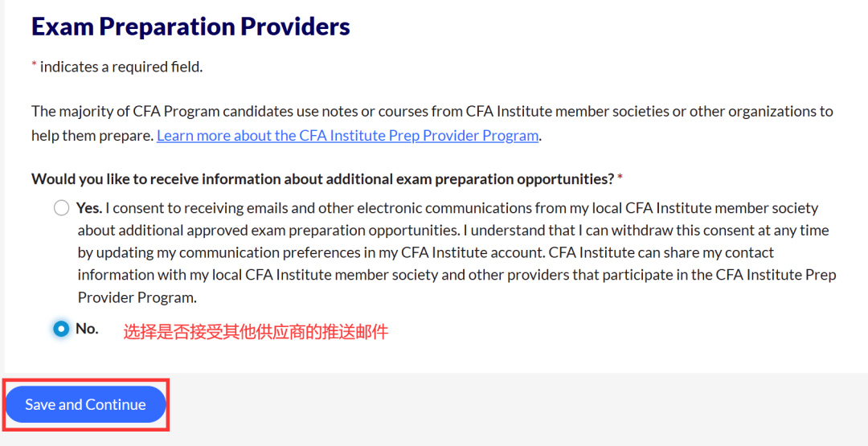Viewport: 868px width, 446px height.
Task: Click the red Chinese annotation beside No
Action: click(x=256, y=332)
